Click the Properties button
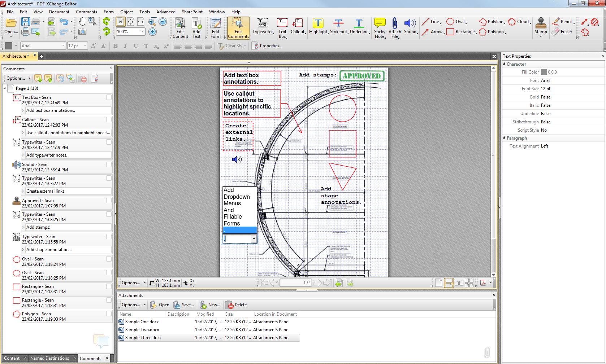 pyautogui.click(x=268, y=45)
